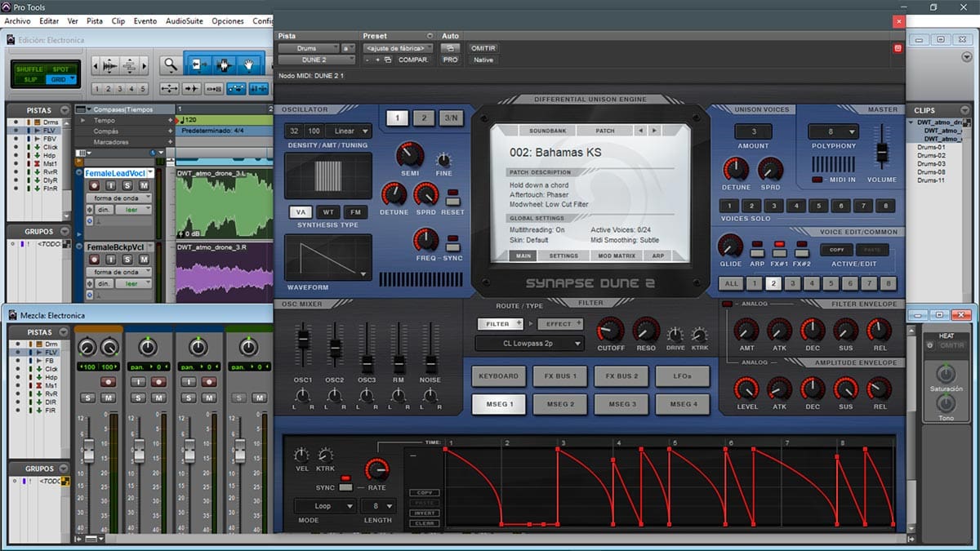This screenshot has height=551, width=980.
Task: Click the OSC1 pan knob
Action: (303, 396)
